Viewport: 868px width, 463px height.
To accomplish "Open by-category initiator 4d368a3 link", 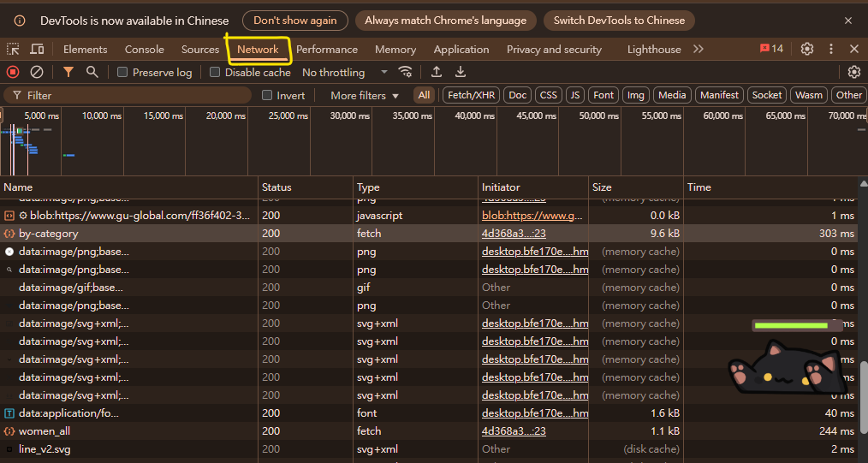I will pyautogui.click(x=514, y=234).
